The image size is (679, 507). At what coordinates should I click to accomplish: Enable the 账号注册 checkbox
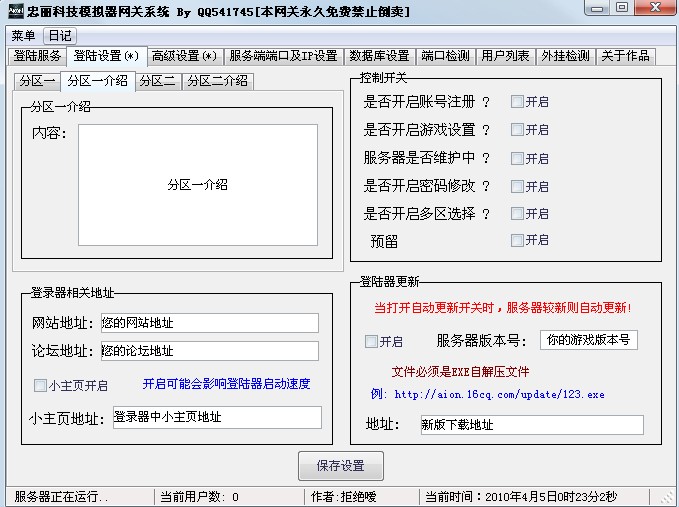tap(517, 102)
